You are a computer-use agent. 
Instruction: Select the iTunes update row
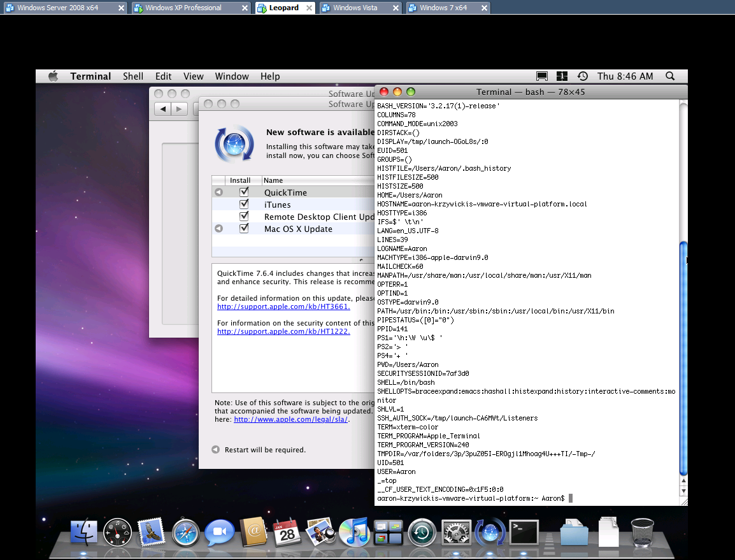tap(293, 205)
